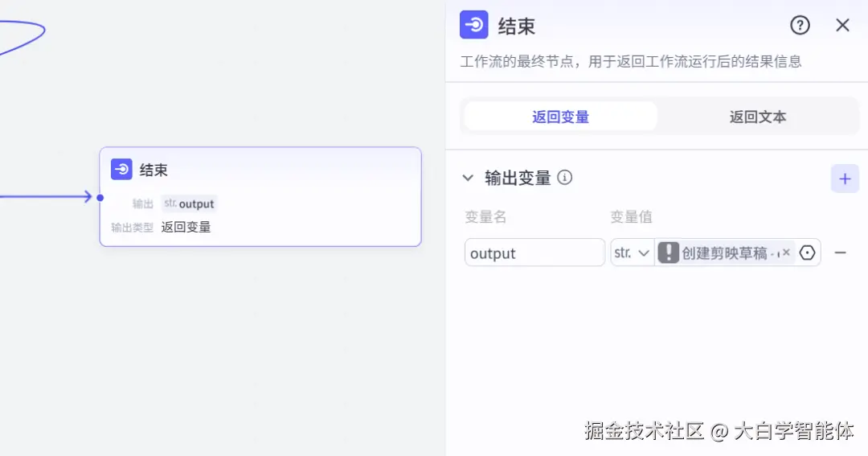868x456 pixels.
Task: Remove the output variable with minus icon
Action: 840,253
